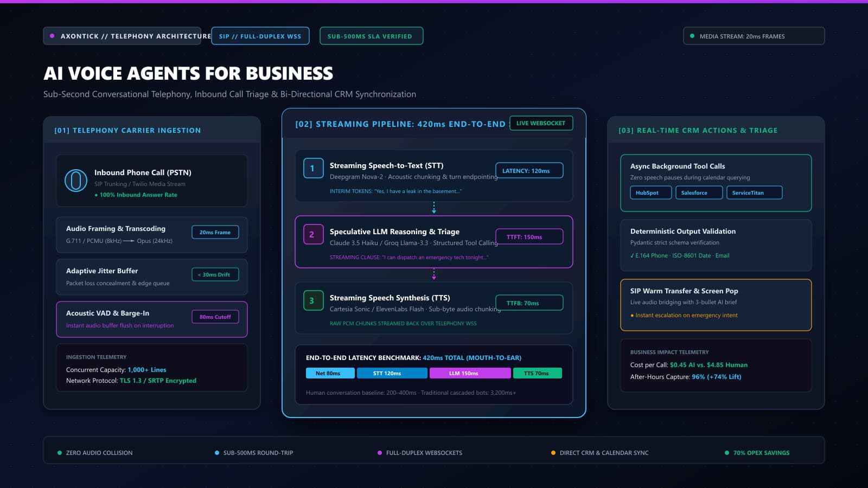The width and height of the screenshot is (868, 488).
Task: Click the LIVE WEBSOCKET badge
Action: click(541, 123)
